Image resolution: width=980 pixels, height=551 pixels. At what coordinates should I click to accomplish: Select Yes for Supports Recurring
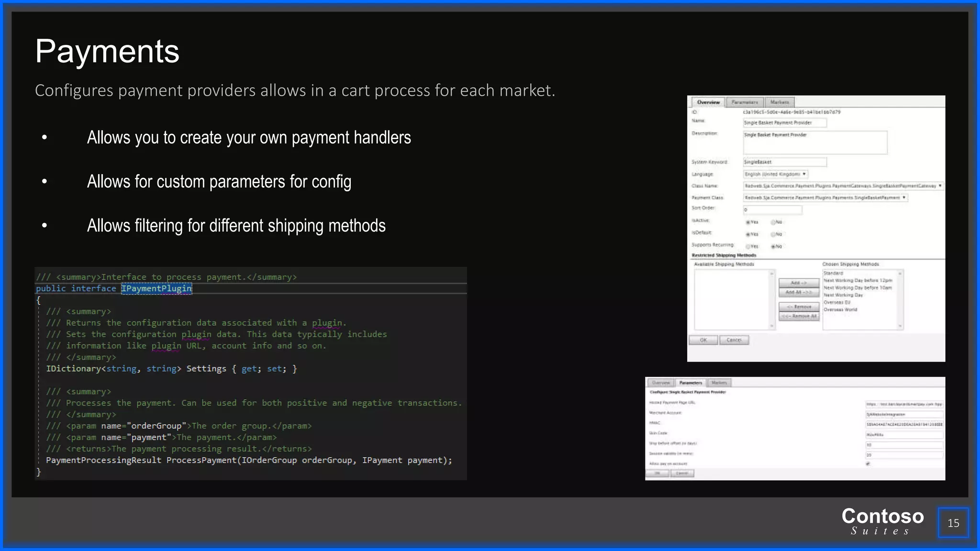748,247
